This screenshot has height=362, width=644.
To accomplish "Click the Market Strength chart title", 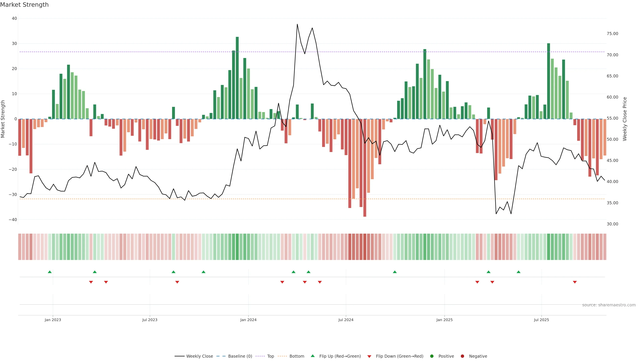I will [x=24, y=5].
